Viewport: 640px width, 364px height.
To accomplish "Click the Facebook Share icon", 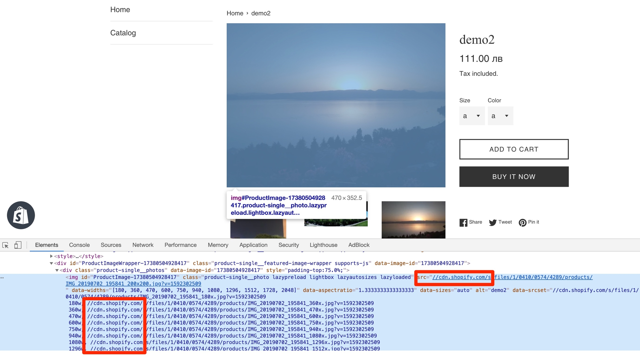I will [x=463, y=223].
